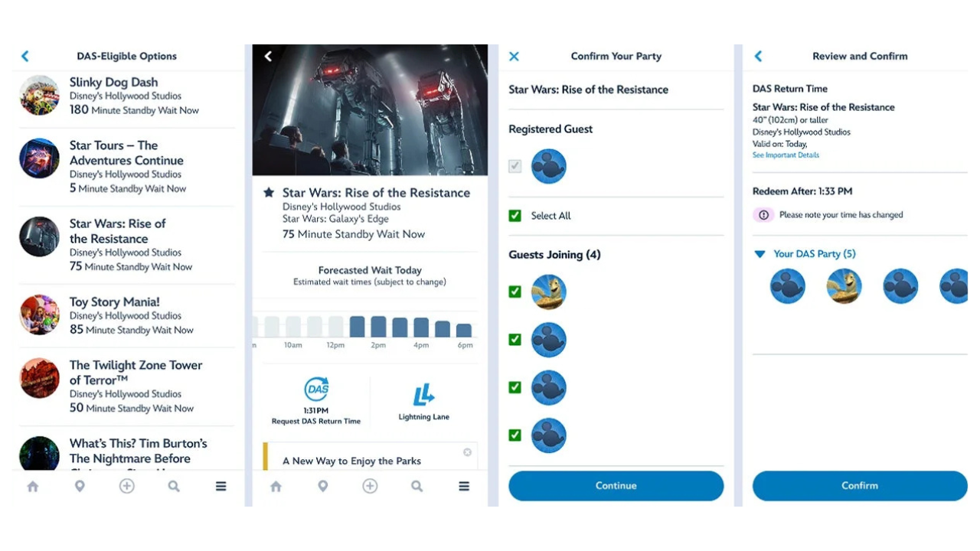The width and height of the screenshot is (980, 551).
Task: Open the hamburger menu in DAS-Eligible Options screen
Action: 220,486
